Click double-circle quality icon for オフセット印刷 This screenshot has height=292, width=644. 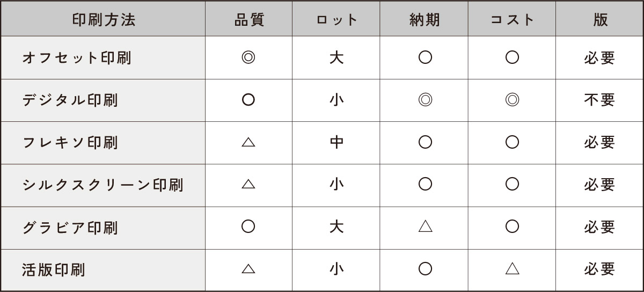tap(248, 57)
